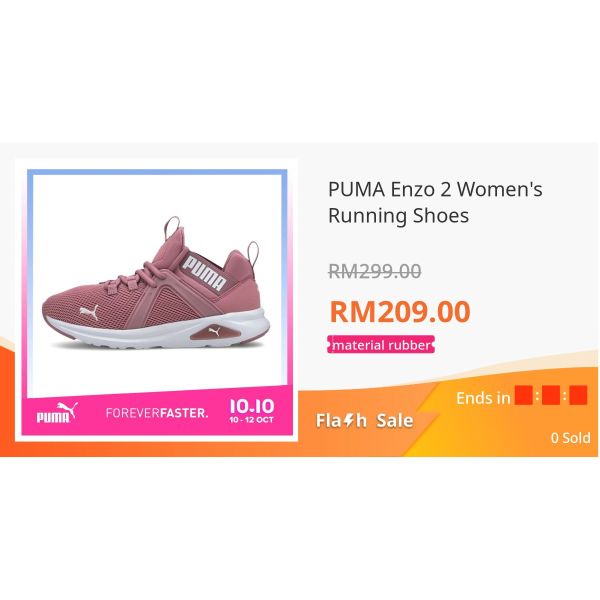This screenshot has height=600, width=600.
Task: Click the 10 - 12 OCT date text
Action: (x=251, y=419)
